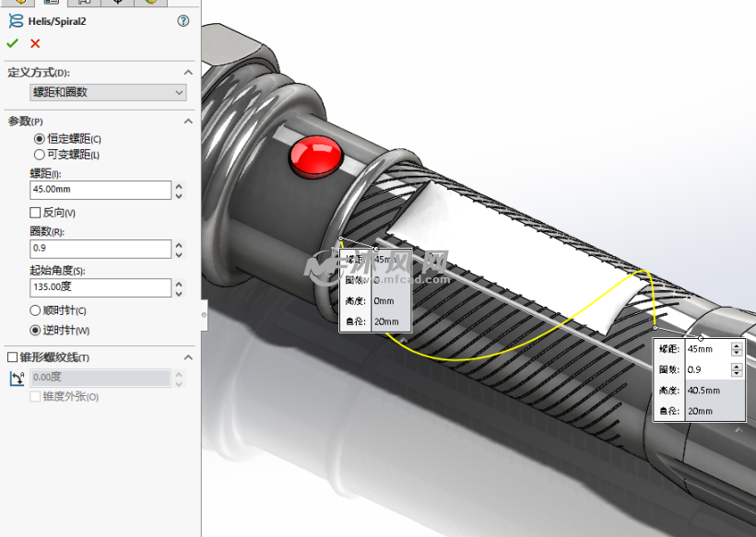
Task: Click the disabled 0.00度 taper angle field
Action: point(100,378)
